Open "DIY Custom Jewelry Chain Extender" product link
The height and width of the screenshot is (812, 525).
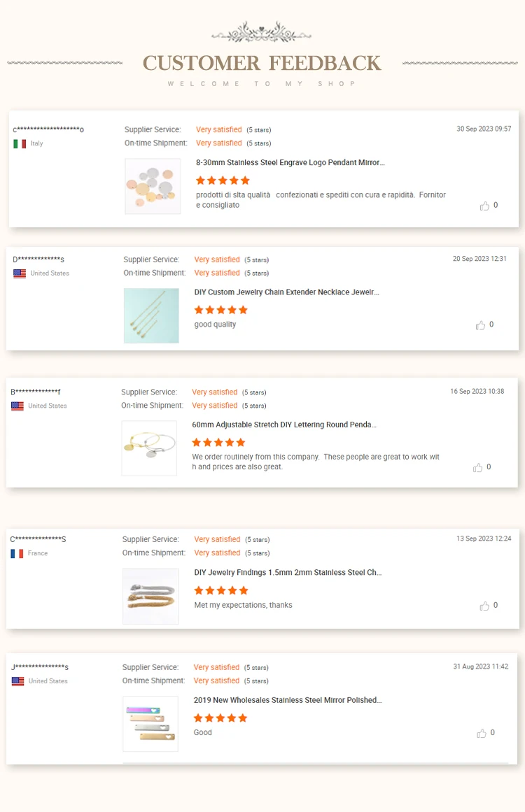pos(286,292)
